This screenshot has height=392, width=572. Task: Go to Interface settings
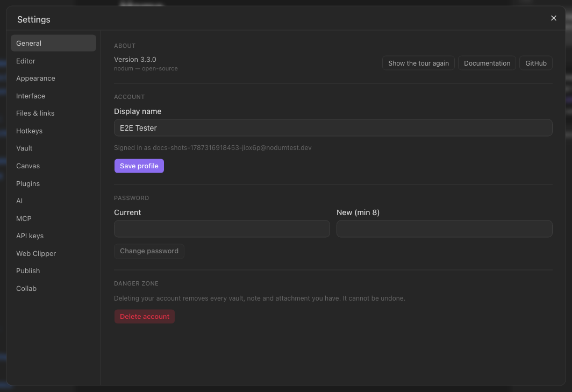tap(53, 96)
